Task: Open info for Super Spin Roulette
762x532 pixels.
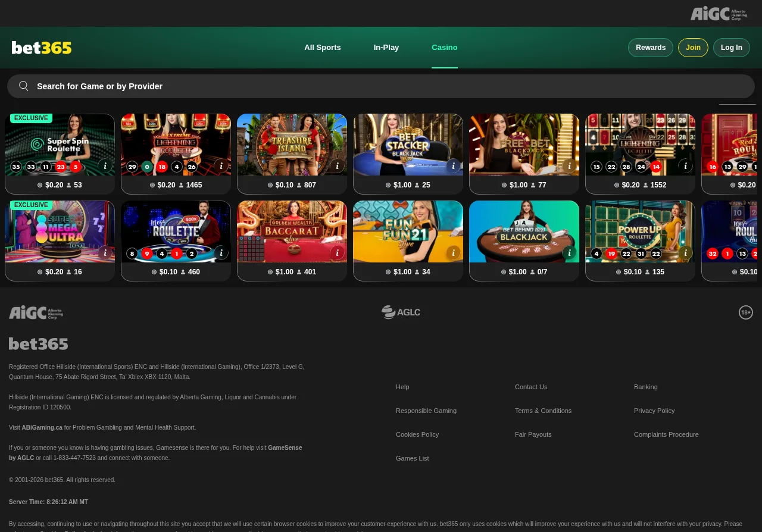Action: tap(105, 166)
